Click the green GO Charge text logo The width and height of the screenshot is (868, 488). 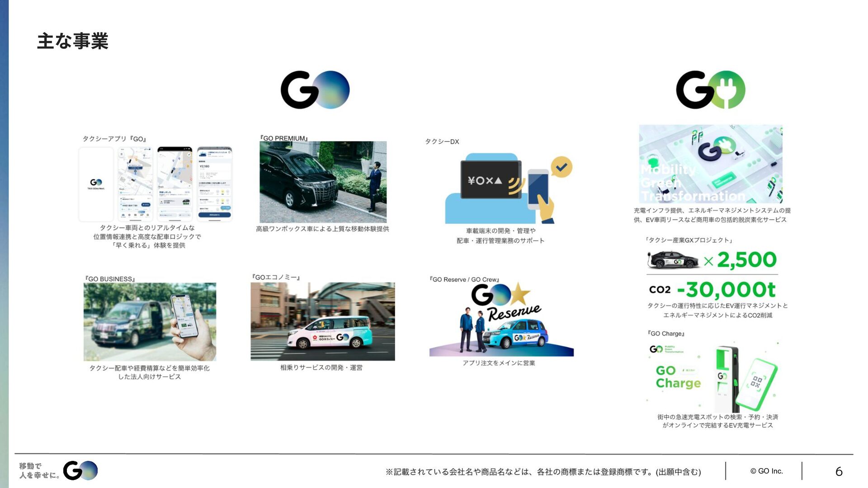(678, 377)
